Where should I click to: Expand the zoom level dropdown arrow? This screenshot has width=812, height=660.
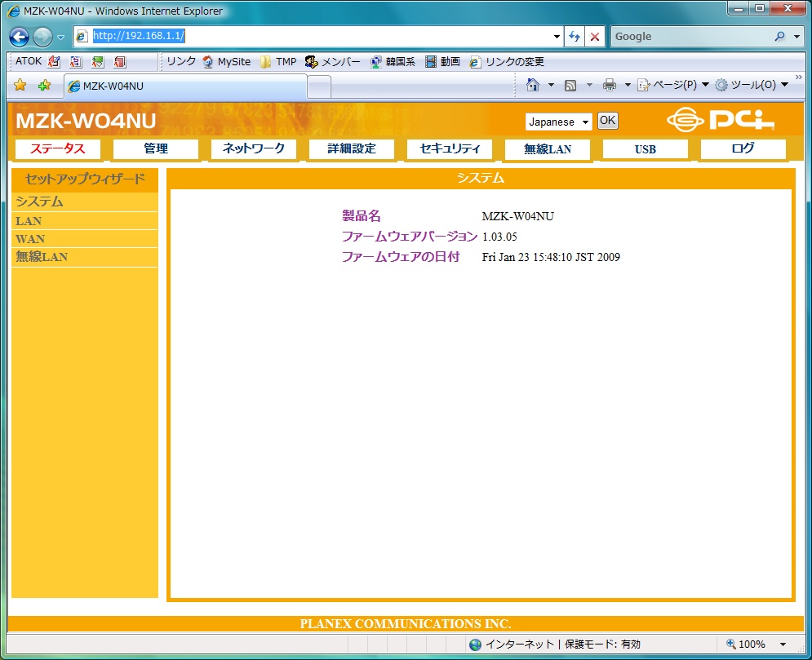point(783,644)
